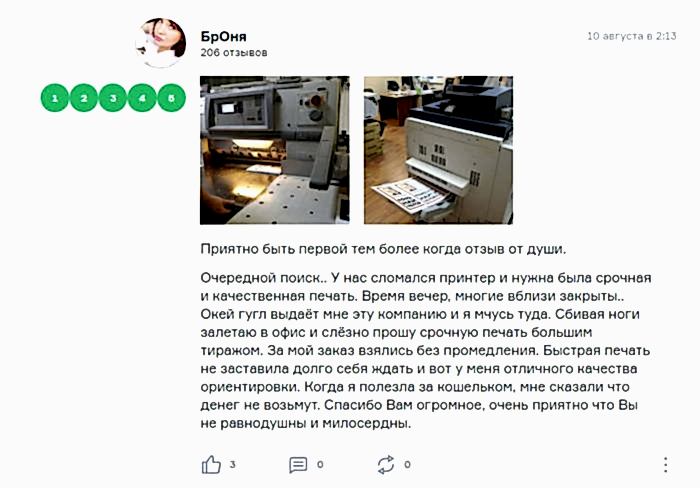Click the 10 августа в 2:13 timestamp
The width and height of the screenshot is (700, 488).
631,36
